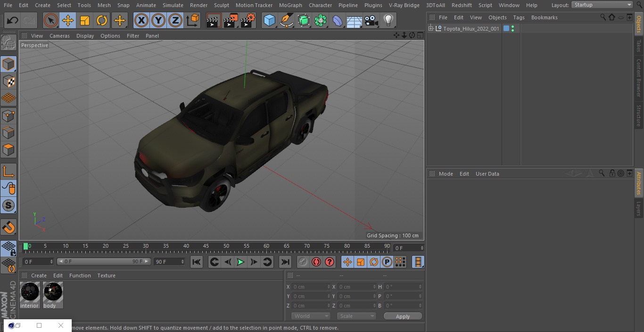Viewport: 644px width, 332px height.
Task: Render the active view
Action: [213, 21]
